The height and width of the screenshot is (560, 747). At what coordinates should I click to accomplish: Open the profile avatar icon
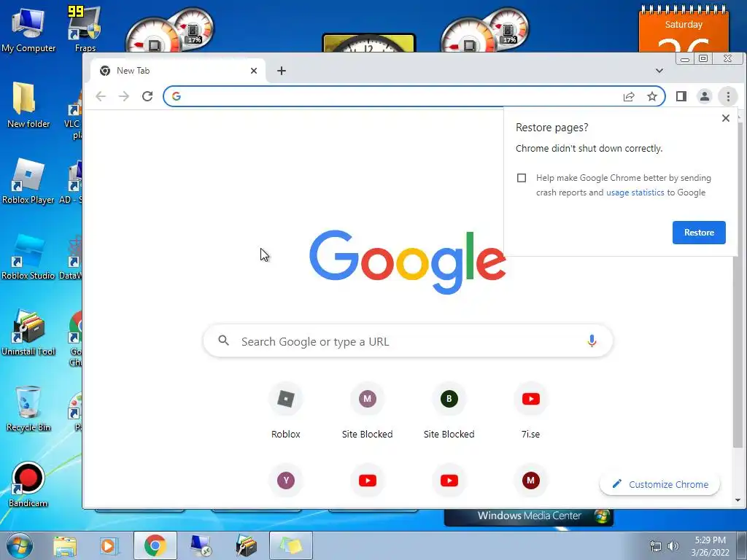[x=705, y=97]
